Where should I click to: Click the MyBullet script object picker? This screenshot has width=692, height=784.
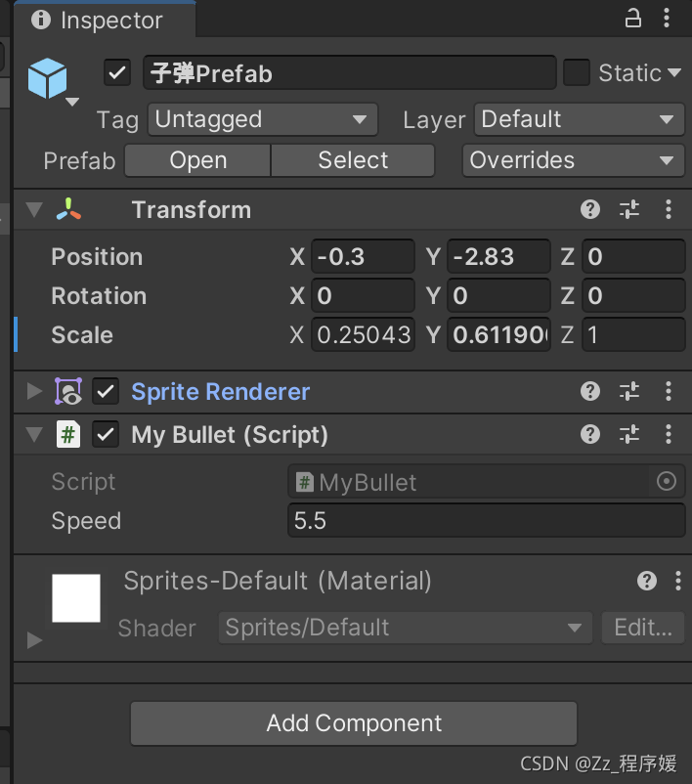[x=667, y=482]
